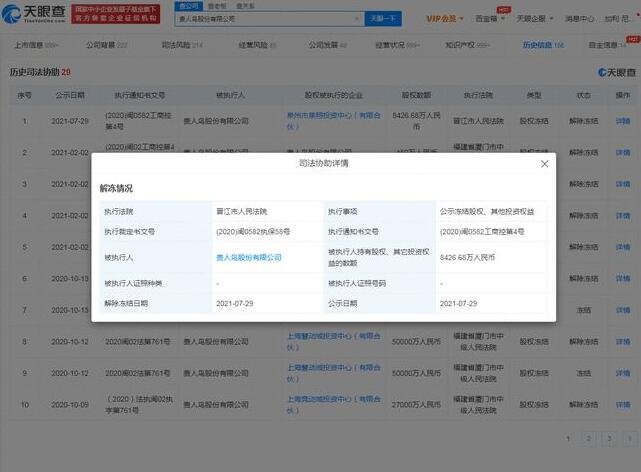This screenshot has height=472, width=641.
Task: Open the 贵人鸟股份有限公司 link in the dialog
Action: (249, 257)
